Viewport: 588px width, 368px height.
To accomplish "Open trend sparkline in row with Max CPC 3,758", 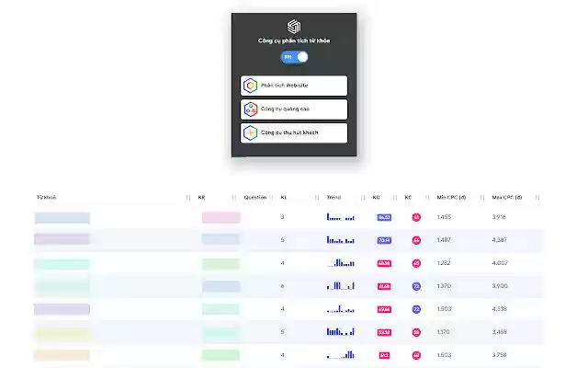I will pyautogui.click(x=341, y=354).
